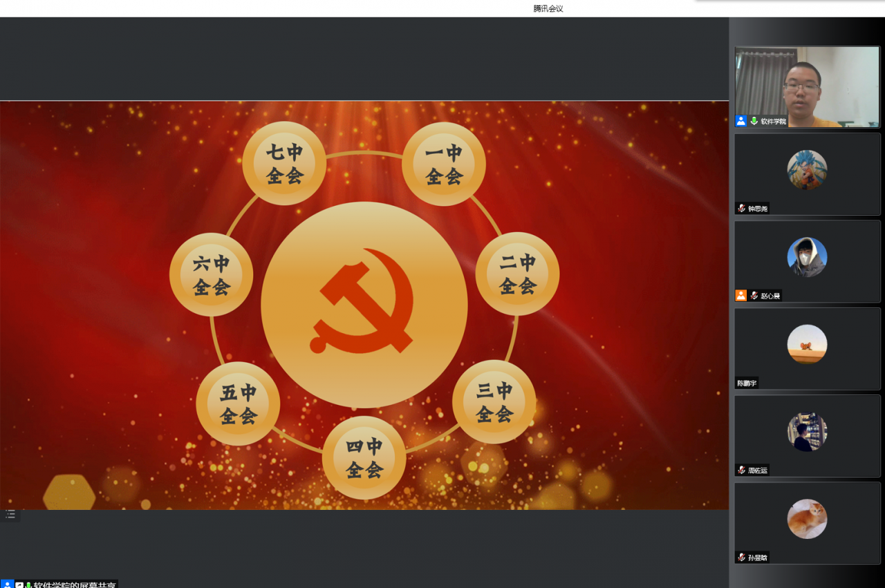This screenshot has width=885, height=588.
Task: Click the 四中全会 circle on the slide
Action: (x=364, y=458)
